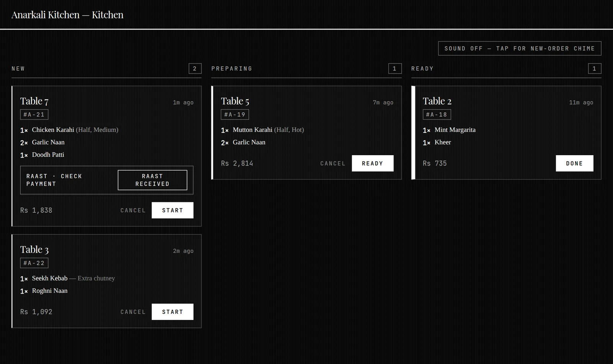Image resolution: width=613 pixels, height=364 pixels.
Task: Click order tag #A-19
Action: click(235, 115)
